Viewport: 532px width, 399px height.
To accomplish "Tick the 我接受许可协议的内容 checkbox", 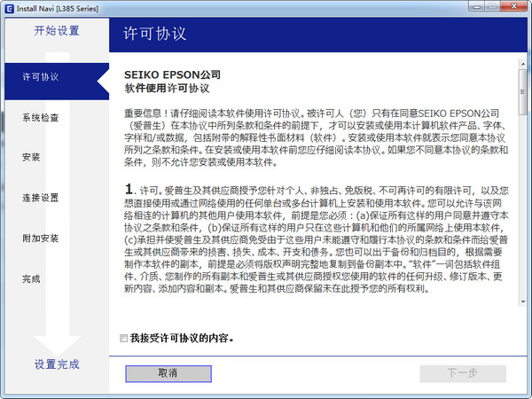I will click(124, 339).
